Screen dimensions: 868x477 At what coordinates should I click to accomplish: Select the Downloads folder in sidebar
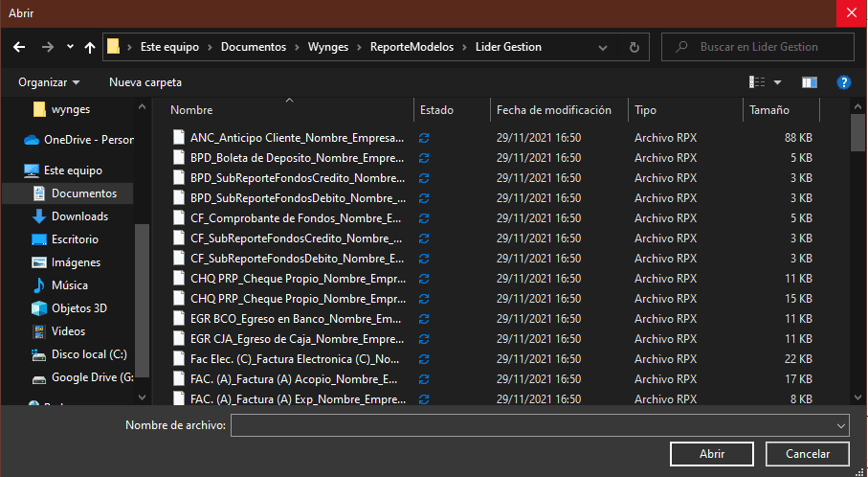point(79,216)
